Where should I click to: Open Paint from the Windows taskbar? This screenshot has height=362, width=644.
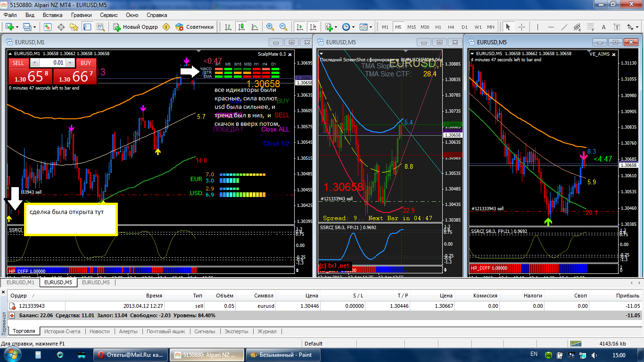click(x=281, y=354)
